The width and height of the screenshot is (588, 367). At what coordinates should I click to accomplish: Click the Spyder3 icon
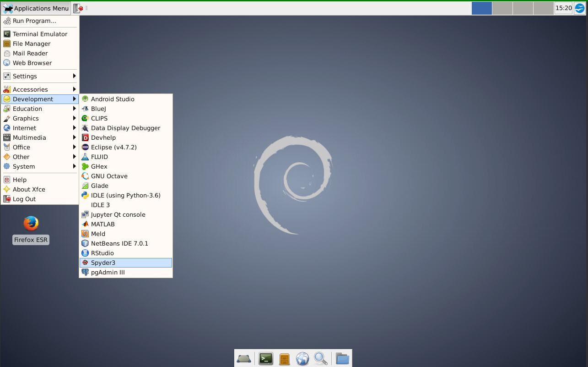click(85, 263)
